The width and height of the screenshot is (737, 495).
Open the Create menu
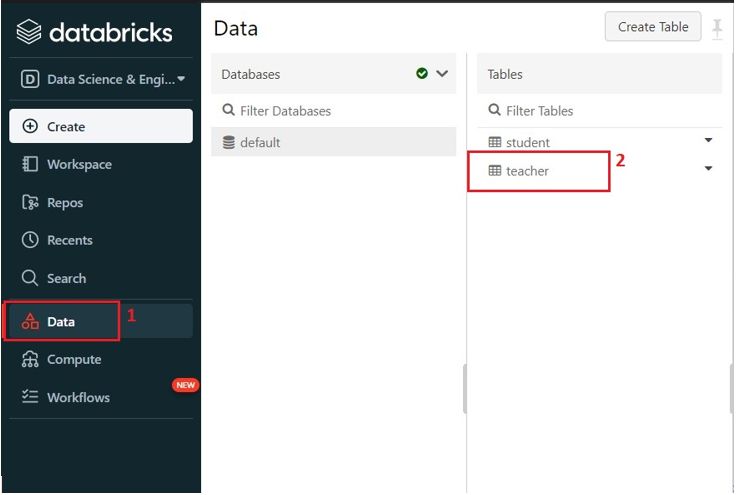coord(101,126)
